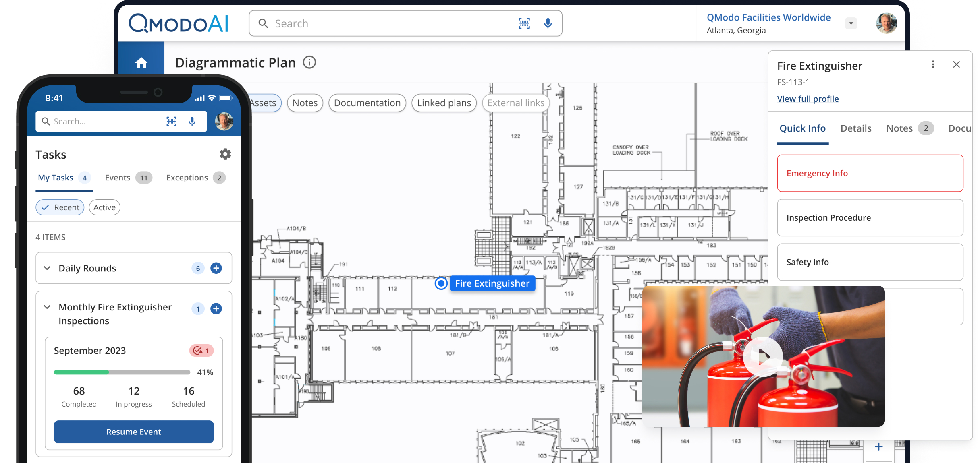Click the home icon in desktop sidebar
980x463 pixels.
point(141,63)
